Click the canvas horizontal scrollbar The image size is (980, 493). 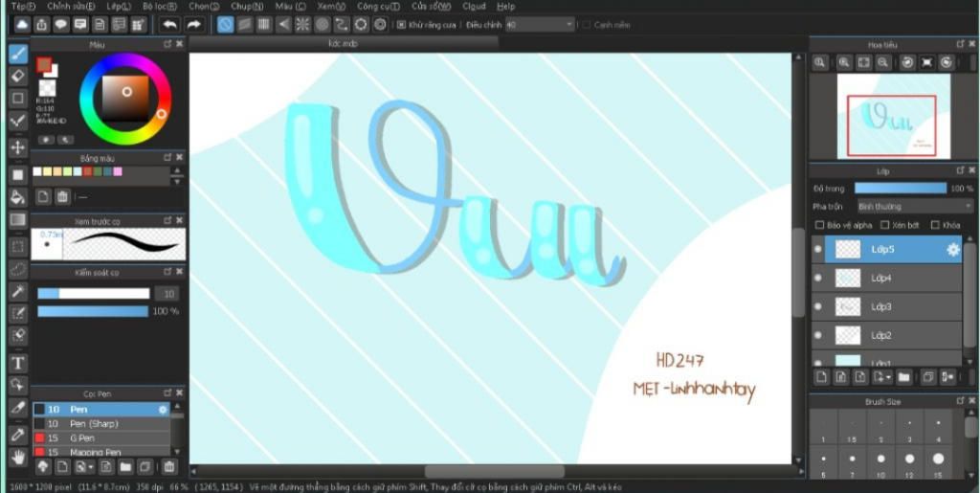point(494,471)
